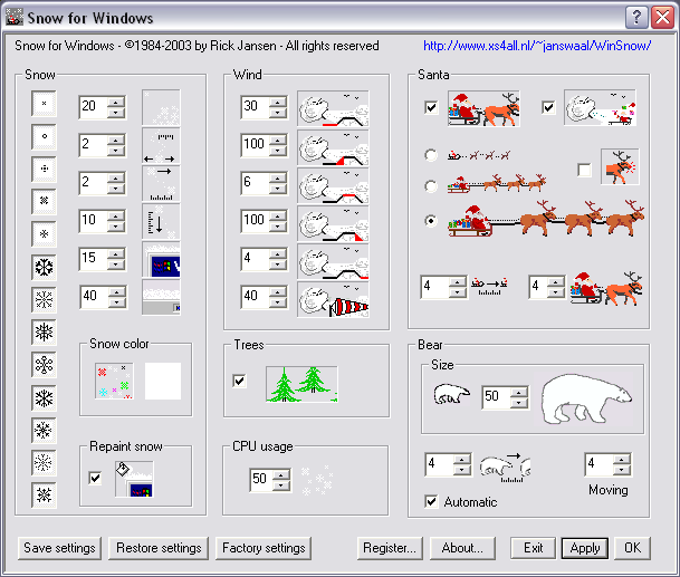Increase the CPU usage value spinner

pos(281,475)
